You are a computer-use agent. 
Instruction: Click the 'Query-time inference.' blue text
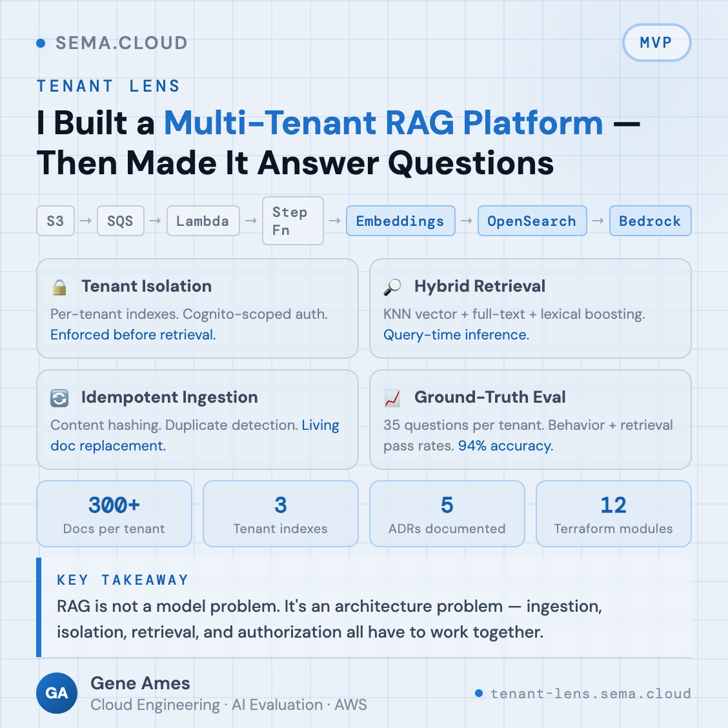456,335
